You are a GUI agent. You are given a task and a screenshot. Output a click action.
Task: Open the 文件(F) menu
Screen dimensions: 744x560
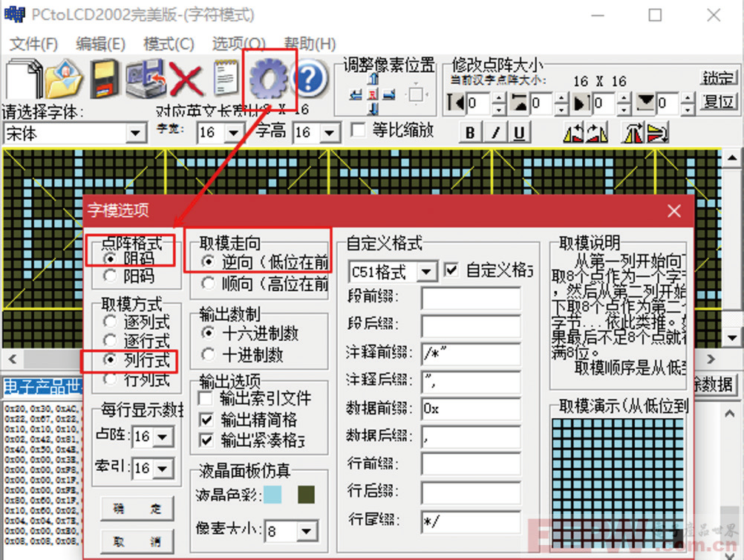(x=33, y=44)
